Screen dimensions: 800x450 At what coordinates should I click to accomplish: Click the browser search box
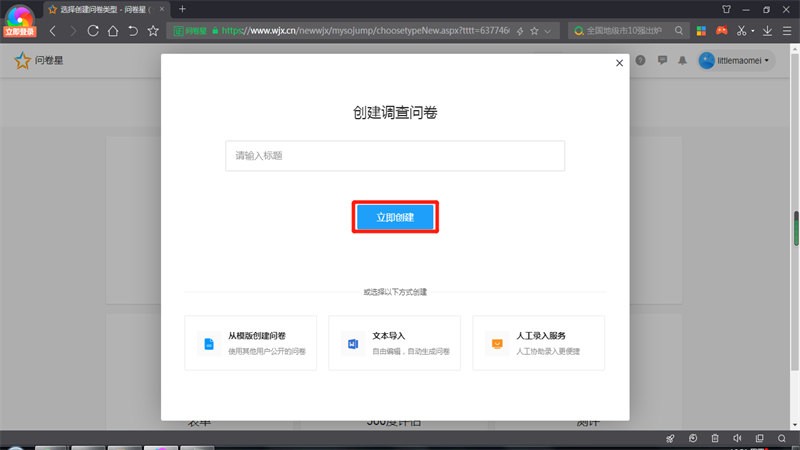(628, 31)
